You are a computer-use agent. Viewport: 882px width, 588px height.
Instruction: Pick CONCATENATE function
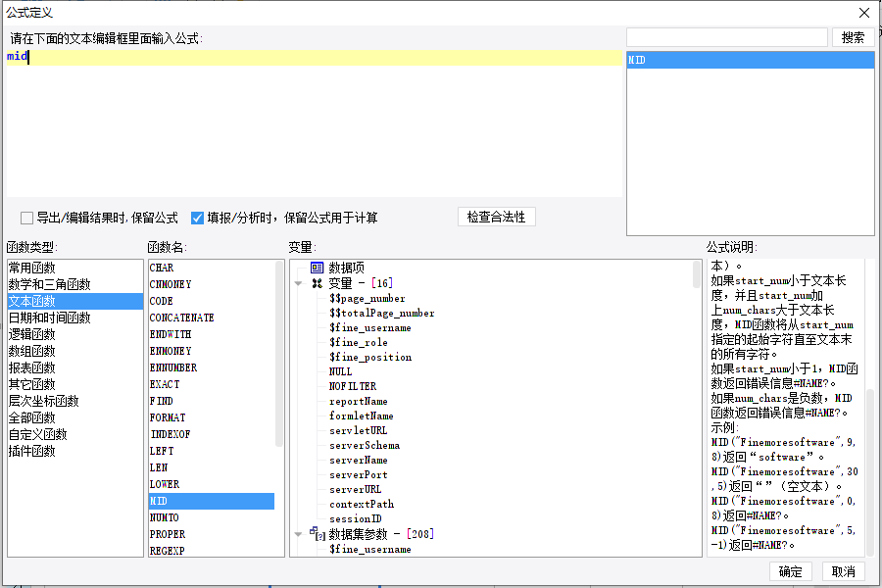212,318
